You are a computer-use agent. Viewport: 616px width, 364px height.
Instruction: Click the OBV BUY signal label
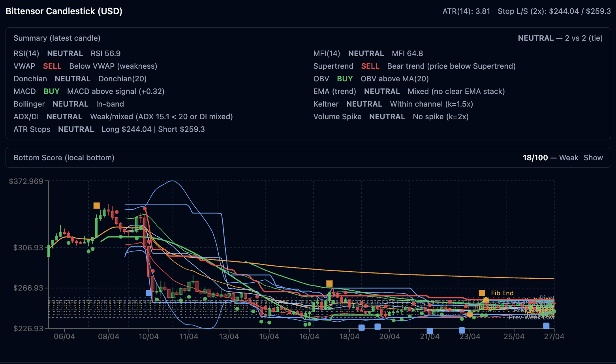[345, 79]
